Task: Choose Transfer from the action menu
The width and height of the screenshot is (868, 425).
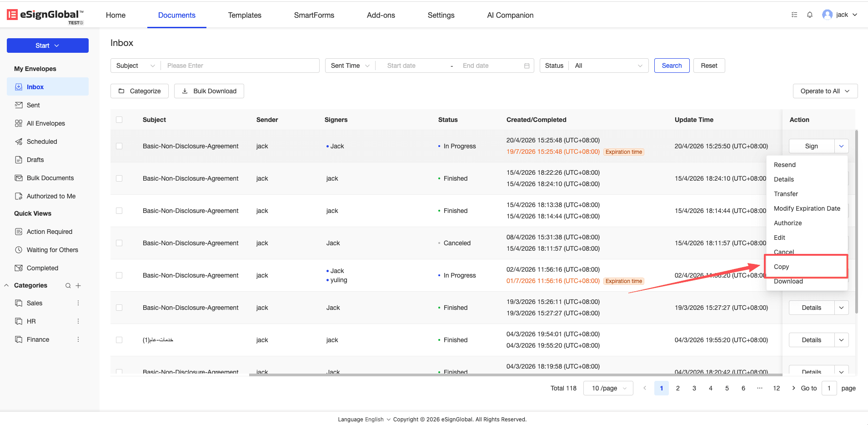Action: click(x=807, y=194)
